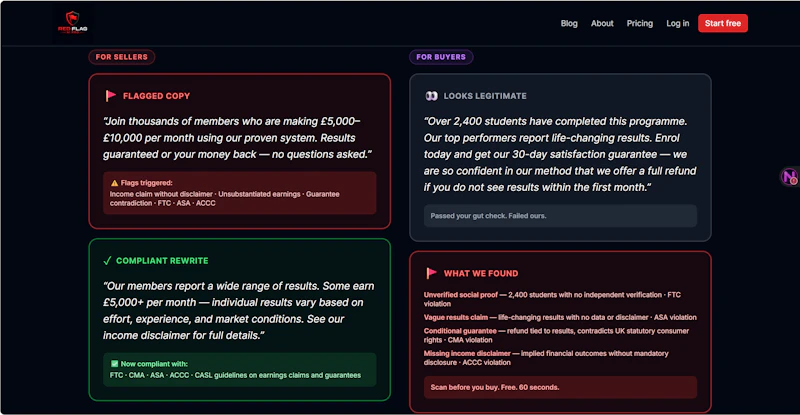Select the FOR BUYERS pill
This screenshot has width=800, height=415.
click(x=441, y=57)
